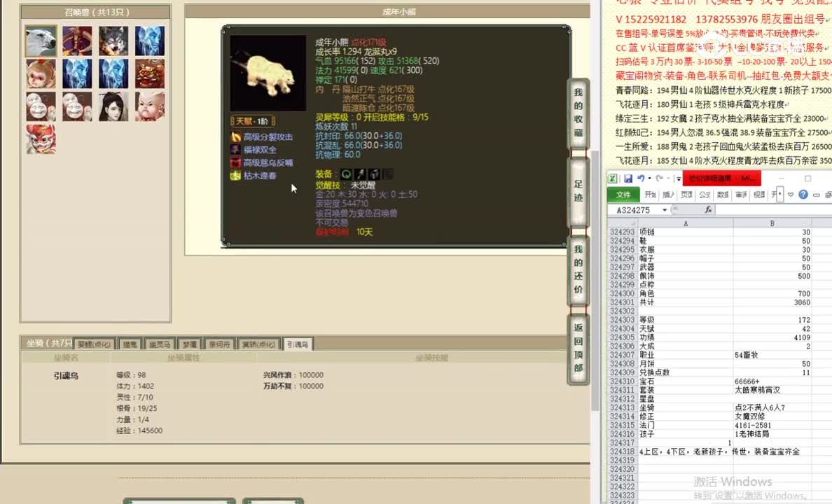832x504 pixels.
Task: Click the 枯木逢春 skill icon
Action: click(236, 174)
